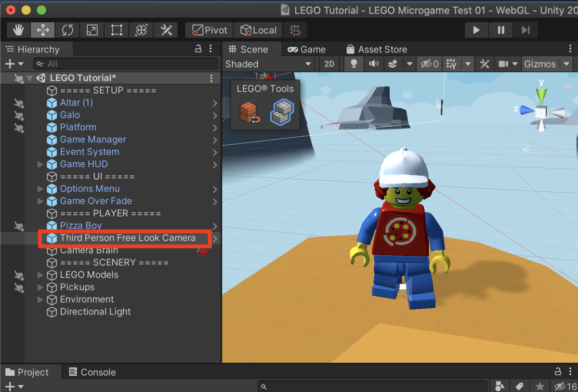Viewport: 578px width, 392px height.
Task: Switch to the Game tab
Action: [307, 49]
